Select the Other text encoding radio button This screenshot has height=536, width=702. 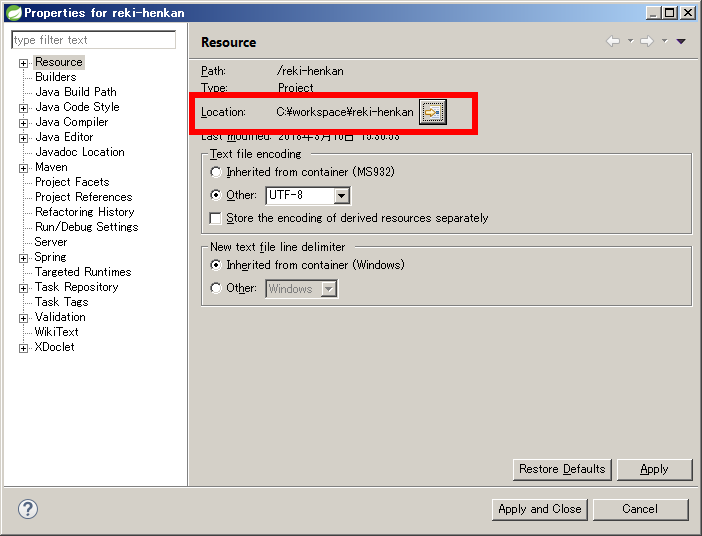pos(216,195)
